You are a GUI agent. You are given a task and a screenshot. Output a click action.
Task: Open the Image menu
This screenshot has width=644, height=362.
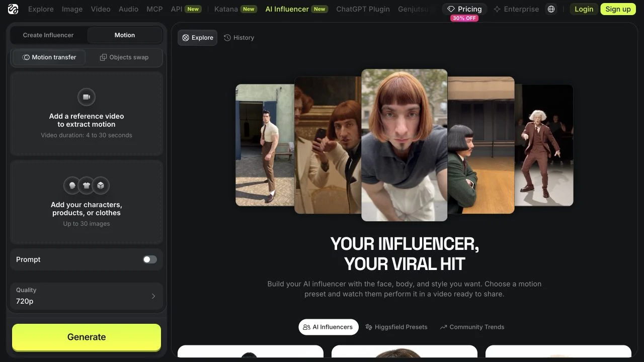click(x=72, y=9)
